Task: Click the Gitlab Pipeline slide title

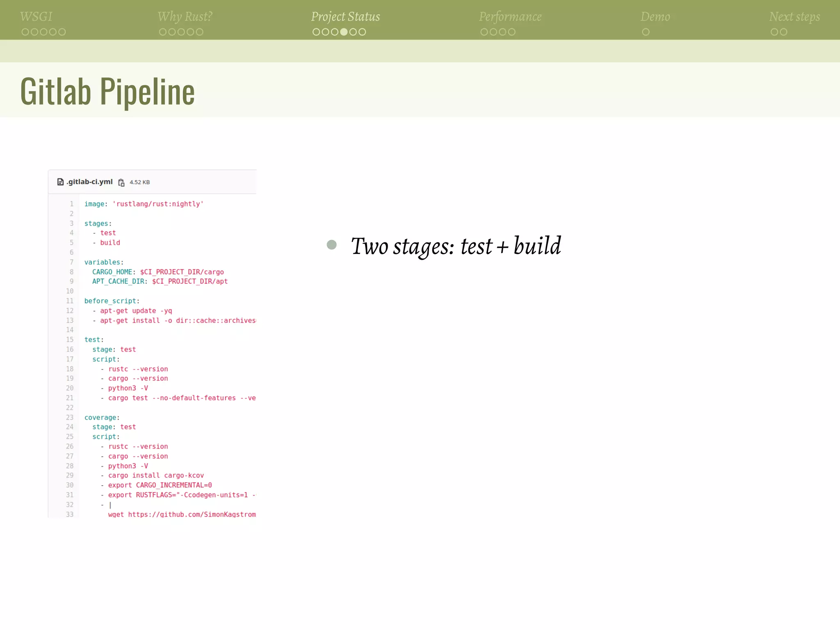Action: point(107,92)
